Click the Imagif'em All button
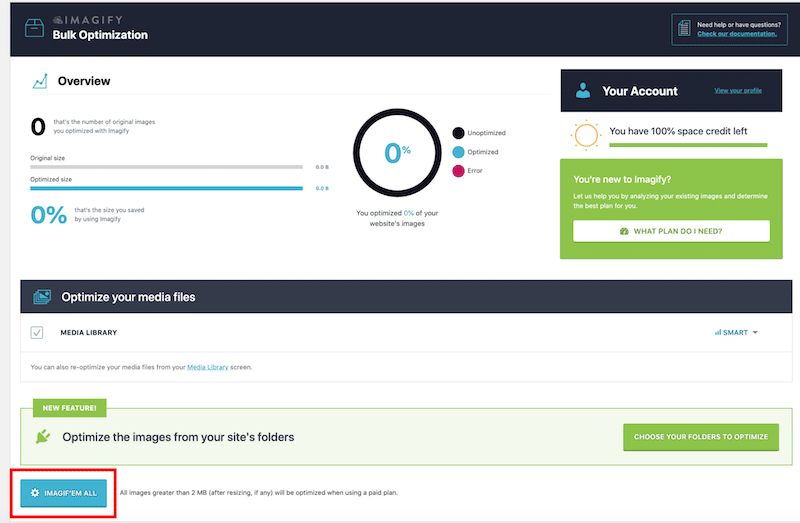Screen dimensions: 800x523 tap(63, 493)
